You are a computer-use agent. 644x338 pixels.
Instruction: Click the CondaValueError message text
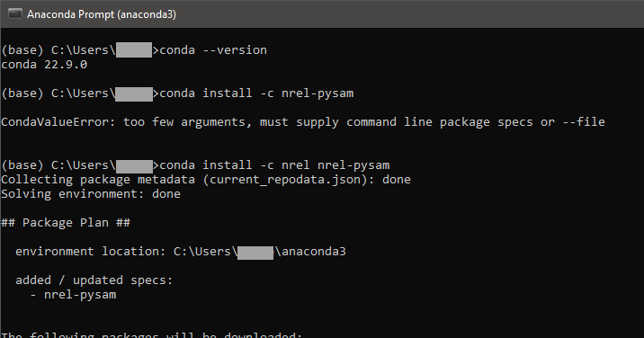[x=303, y=122]
